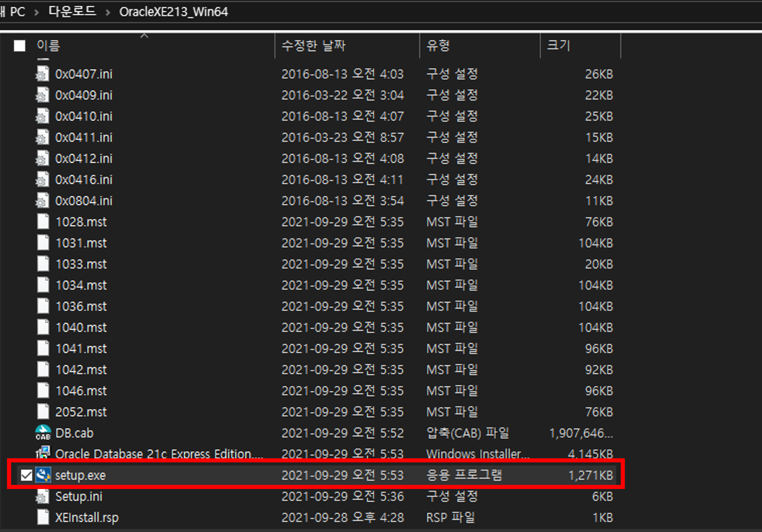Click the XEInstall.rsp blank file icon
Viewport: 762px width, 532px height.
[x=43, y=517]
